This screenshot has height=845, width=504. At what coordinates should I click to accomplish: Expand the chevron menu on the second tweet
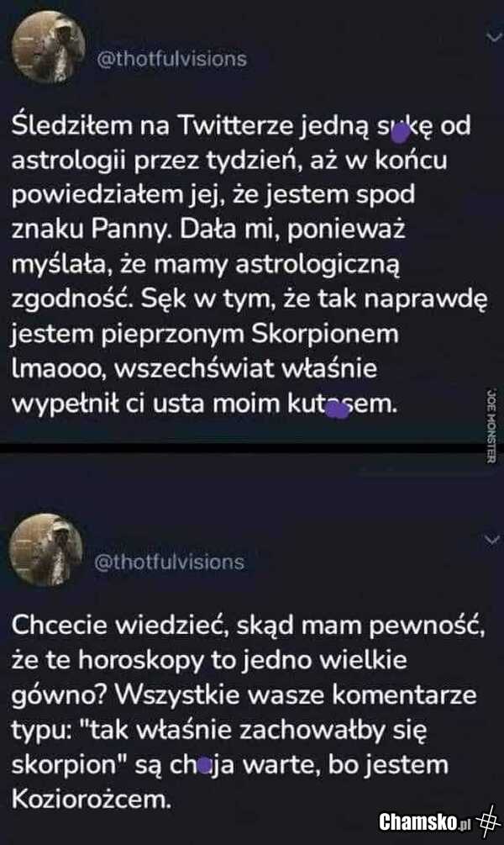pyautogui.click(x=492, y=540)
